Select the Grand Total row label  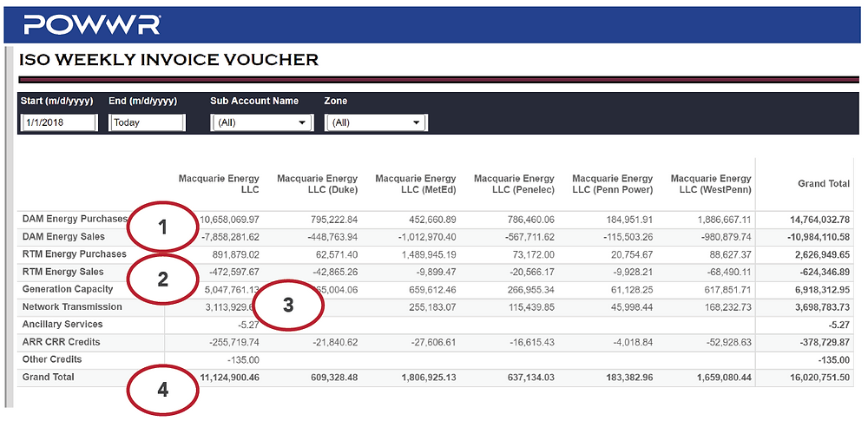(48, 378)
